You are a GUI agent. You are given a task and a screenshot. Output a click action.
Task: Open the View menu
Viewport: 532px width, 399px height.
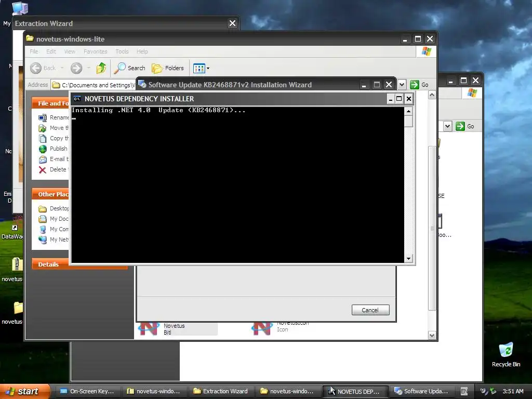click(x=70, y=51)
